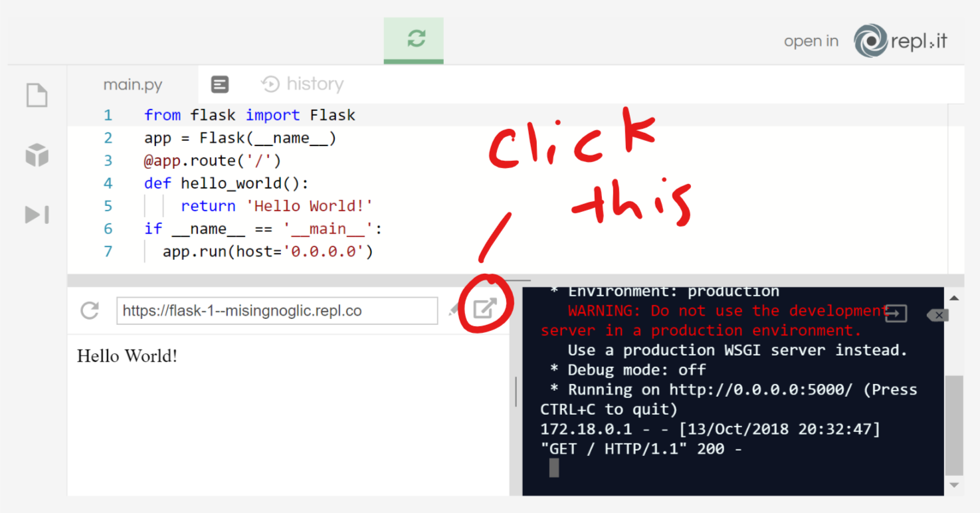Click the pencil icon beside the URL bar
The width and height of the screenshot is (980, 513).
pyautogui.click(x=454, y=309)
